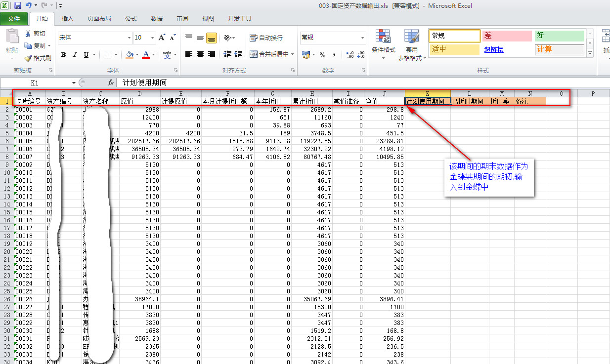Expand the Name Box dropdown arrow

[x=74, y=83]
